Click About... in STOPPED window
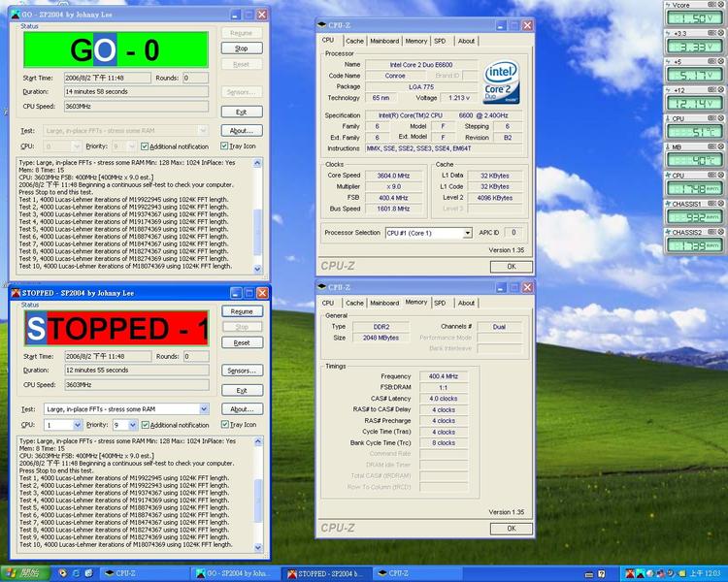728x582 pixels. (x=242, y=409)
